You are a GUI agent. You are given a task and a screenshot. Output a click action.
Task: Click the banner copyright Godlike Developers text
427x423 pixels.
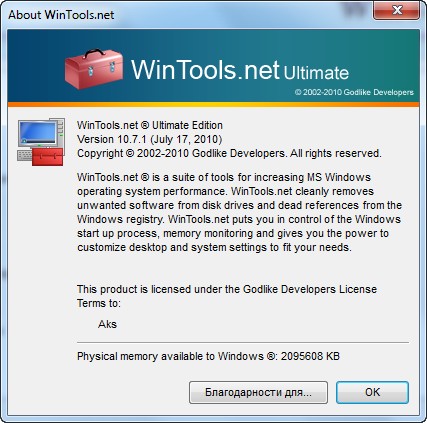tap(354, 92)
